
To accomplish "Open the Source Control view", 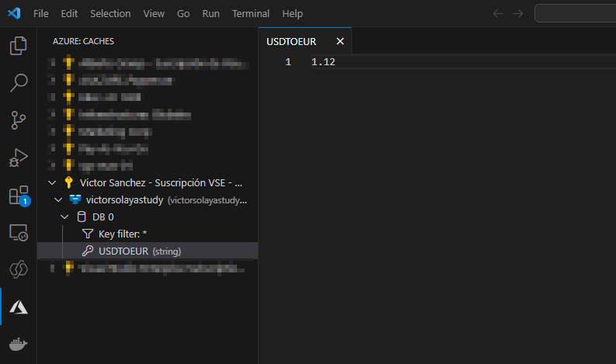I will 18,120.
